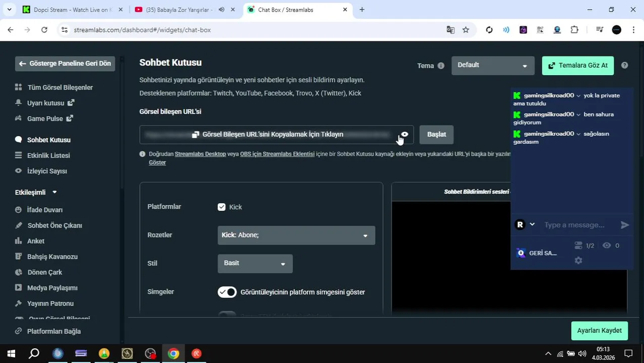644x363 pixels.
Task: Open the notification center in taskbar
Action: [628, 353]
